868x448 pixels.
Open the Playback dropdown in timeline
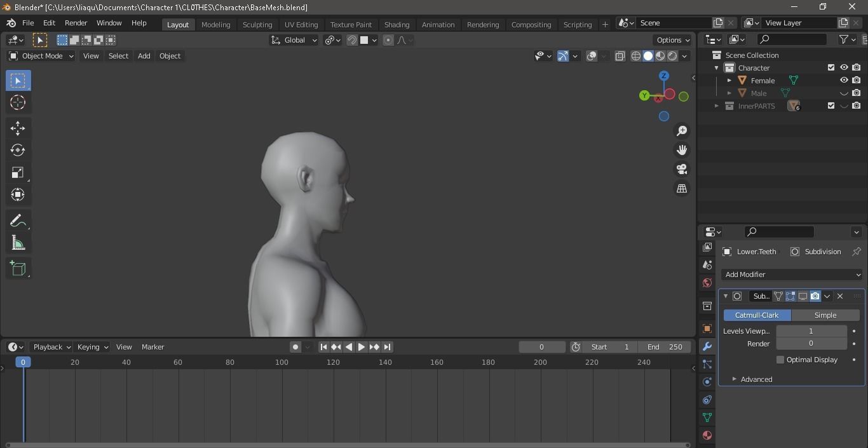(51, 347)
